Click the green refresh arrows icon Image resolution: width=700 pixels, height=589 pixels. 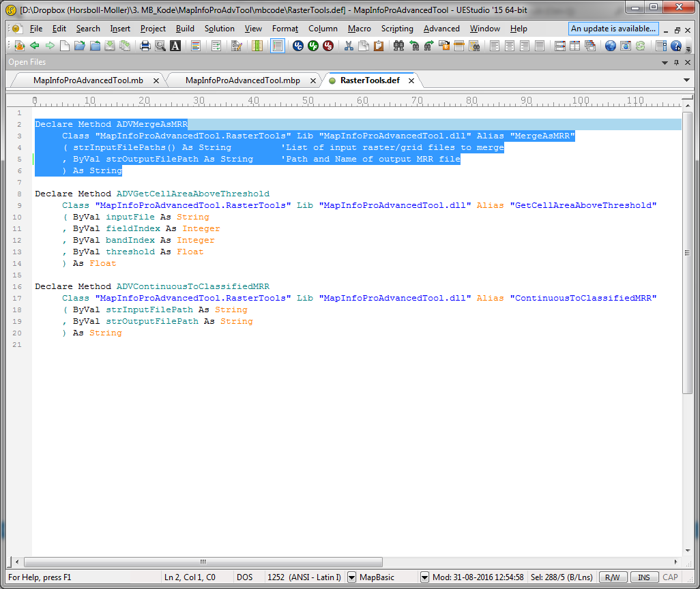641,46
